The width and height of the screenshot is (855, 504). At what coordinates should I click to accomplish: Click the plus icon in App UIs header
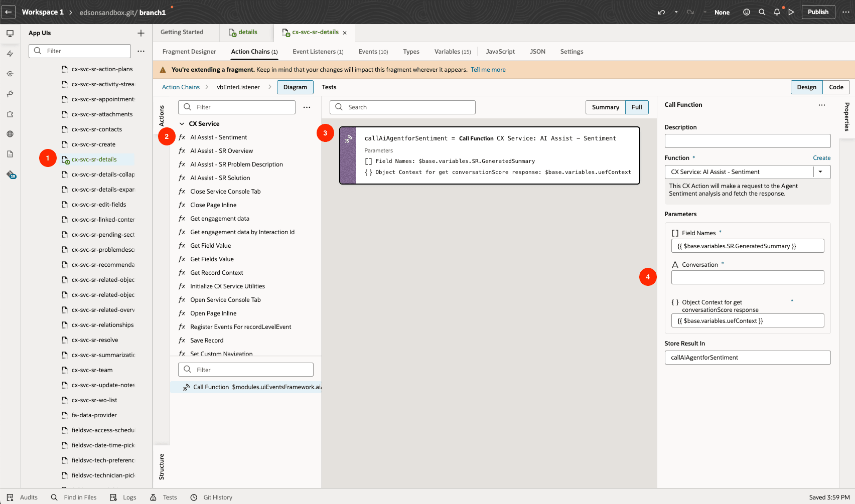click(141, 33)
